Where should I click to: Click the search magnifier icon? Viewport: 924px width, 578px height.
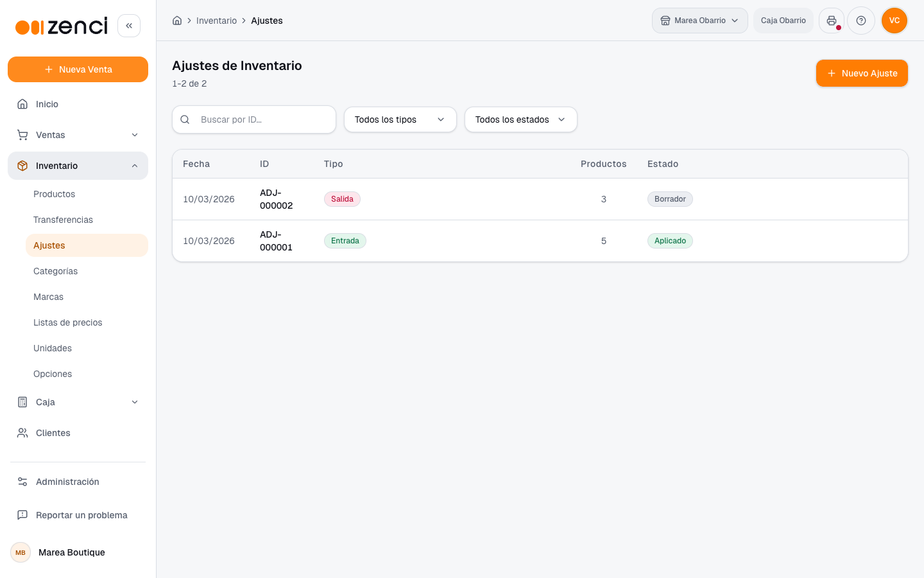[185, 119]
